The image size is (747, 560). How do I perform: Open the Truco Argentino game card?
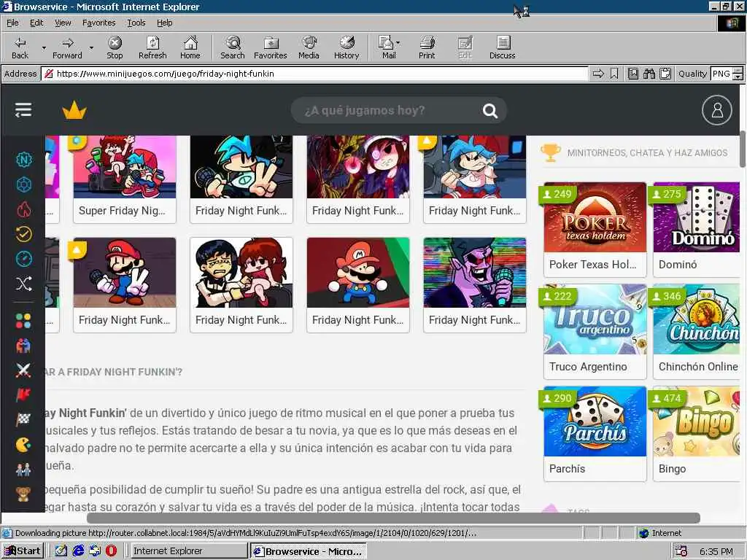(x=595, y=332)
